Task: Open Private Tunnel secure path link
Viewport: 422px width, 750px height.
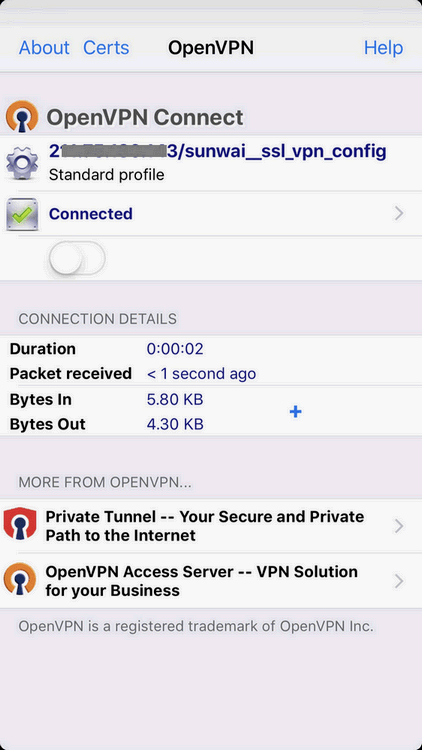Action: coord(205,526)
